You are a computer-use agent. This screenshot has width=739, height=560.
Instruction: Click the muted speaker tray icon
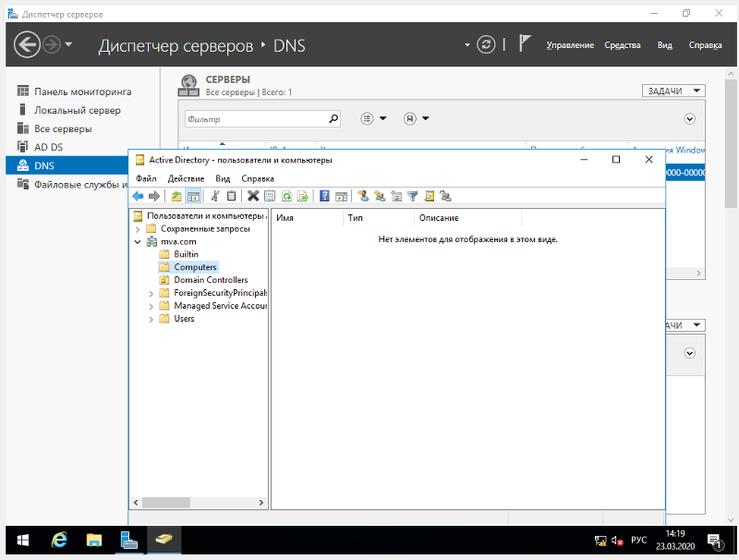[617, 541]
